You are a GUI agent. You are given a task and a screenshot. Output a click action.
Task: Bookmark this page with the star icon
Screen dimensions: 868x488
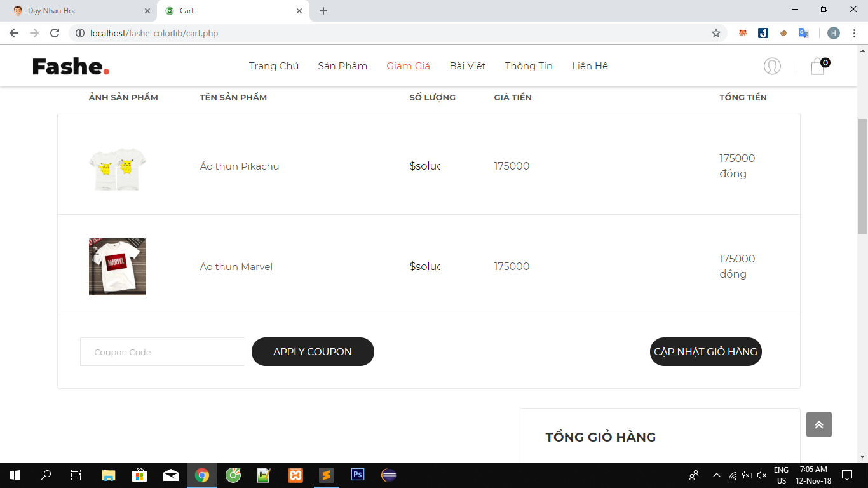pos(716,33)
